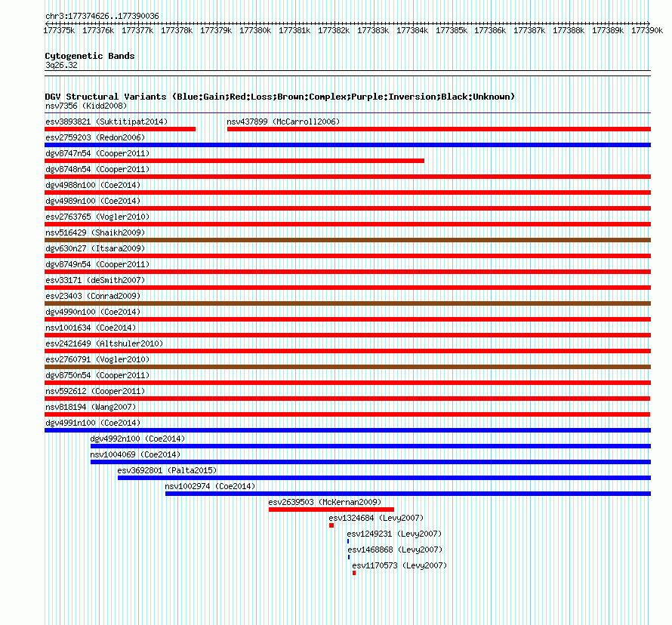The height and width of the screenshot is (625, 672).
Task: Open the dgv4992n100 (Coe2014) variant
Action: (137, 439)
